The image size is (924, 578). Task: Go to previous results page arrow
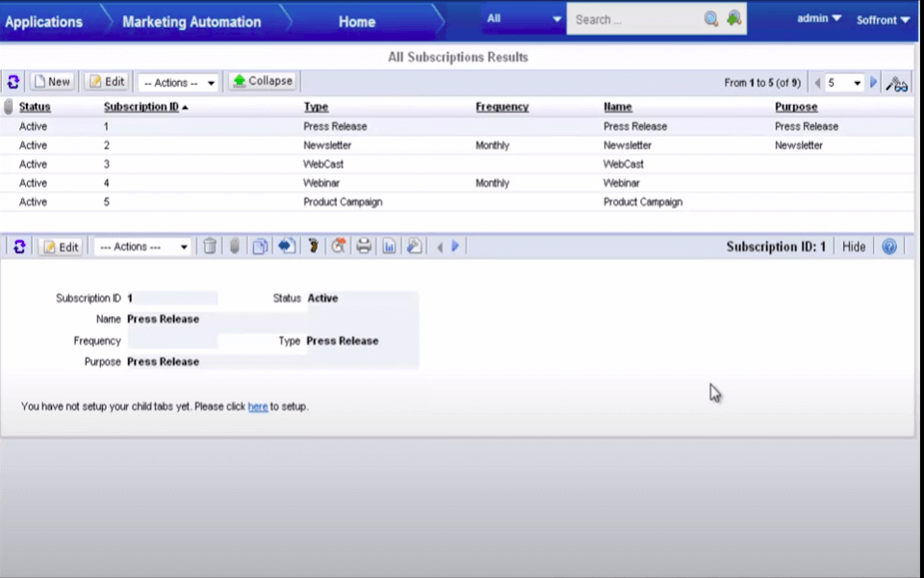click(x=817, y=83)
